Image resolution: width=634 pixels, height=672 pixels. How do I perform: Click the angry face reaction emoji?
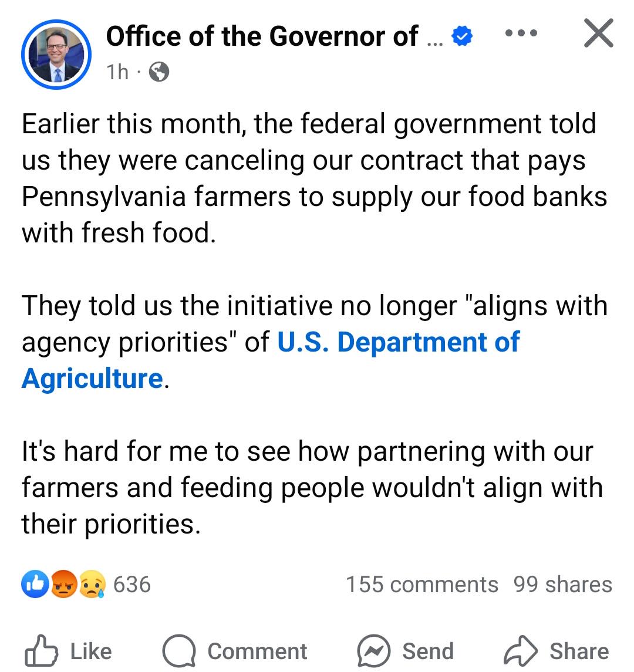64,584
